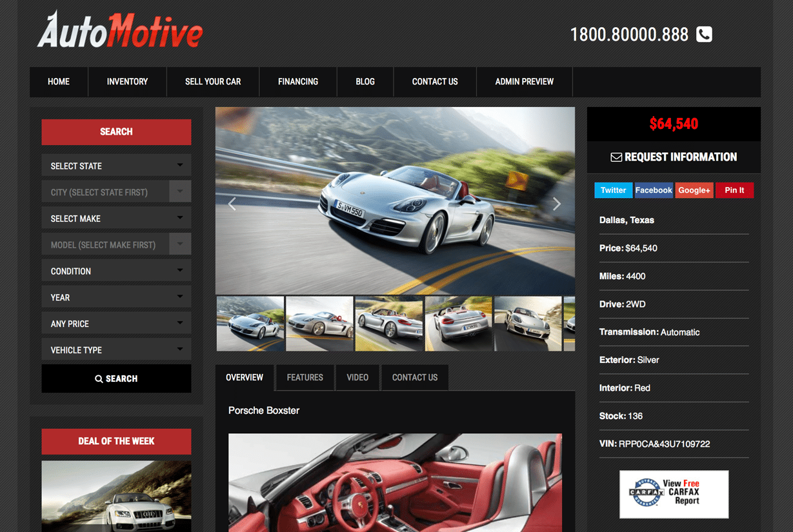793x532 pixels.
Task: Click the magnifier icon on black Search button
Action: 99,379
